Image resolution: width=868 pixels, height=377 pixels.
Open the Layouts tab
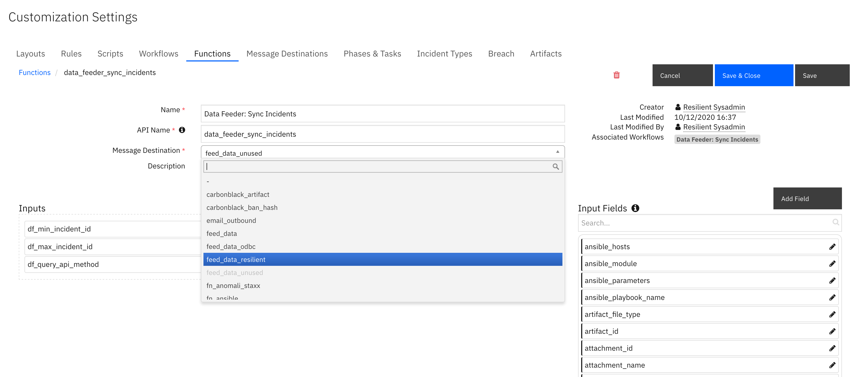click(x=31, y=54)
